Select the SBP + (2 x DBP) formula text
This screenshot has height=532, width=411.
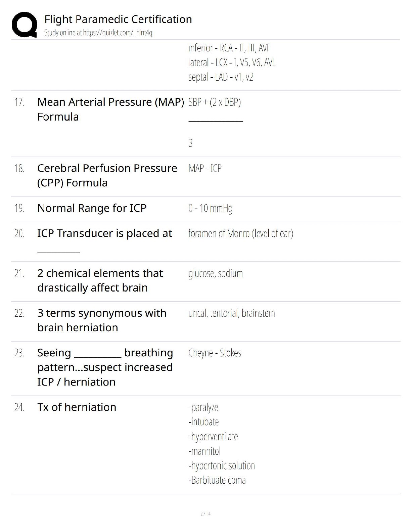(215, 102)
